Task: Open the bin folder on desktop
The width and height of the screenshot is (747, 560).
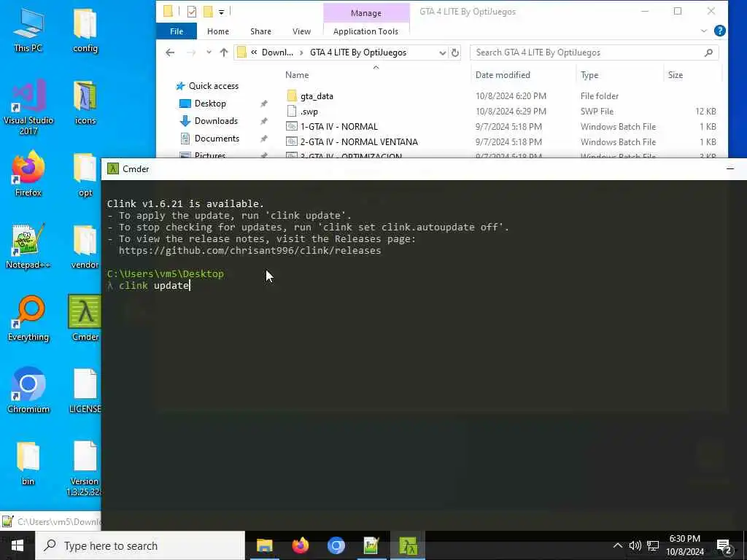Action: (x=28, y=463)
